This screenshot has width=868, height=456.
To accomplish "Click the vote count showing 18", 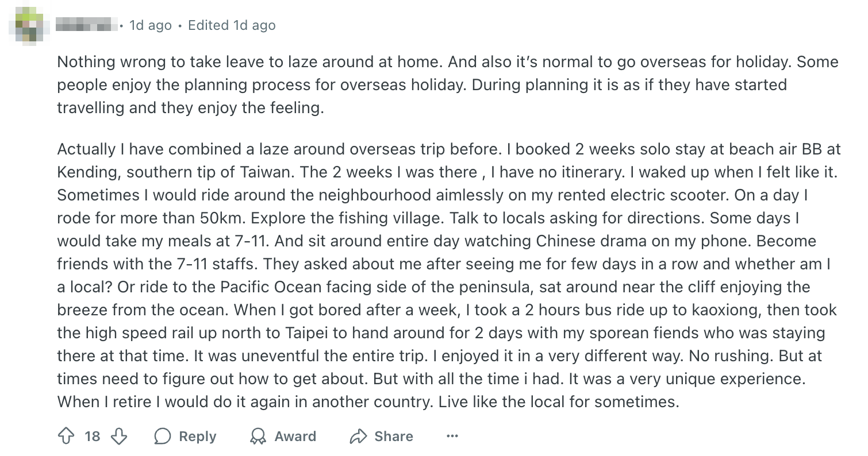I will [x=92, y=436].
